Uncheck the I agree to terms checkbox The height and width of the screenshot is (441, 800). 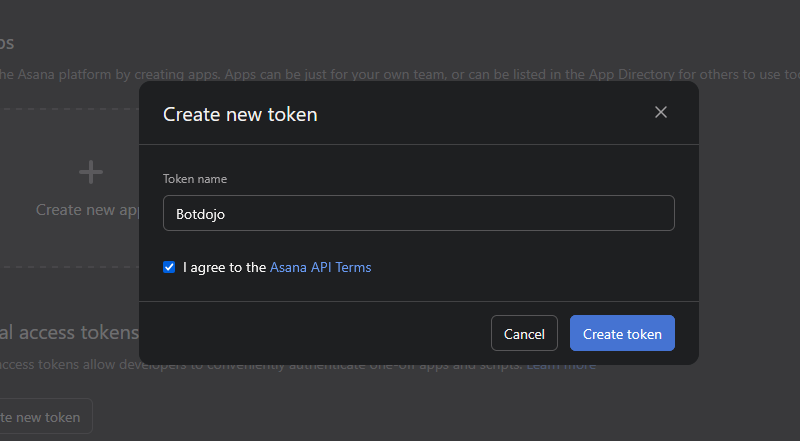(x=169, y=267)
